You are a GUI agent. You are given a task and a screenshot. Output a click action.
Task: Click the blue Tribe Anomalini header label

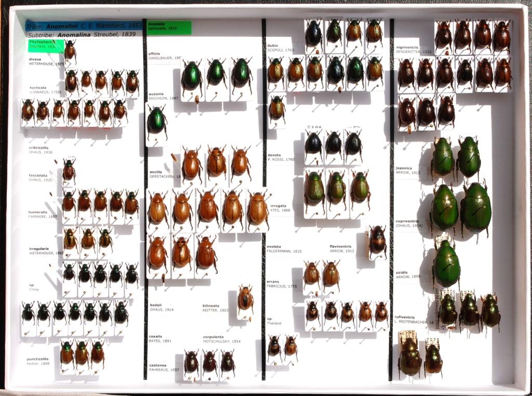[x=84, y=25]
